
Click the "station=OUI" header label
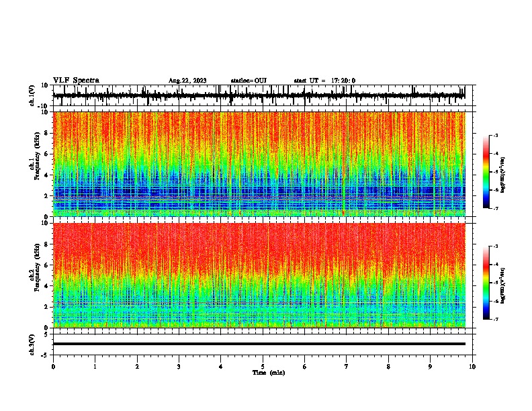point(249,81)
